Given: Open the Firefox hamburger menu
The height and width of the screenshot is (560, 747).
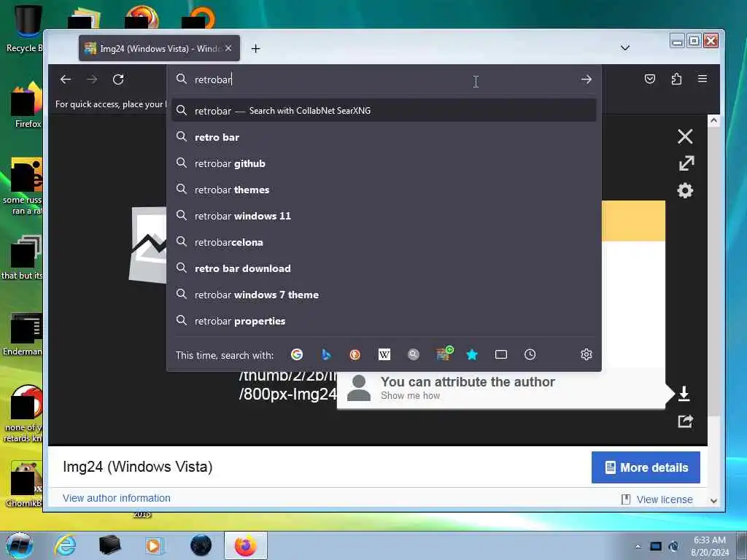Looking at the screenshot, I should pos(703,79).
